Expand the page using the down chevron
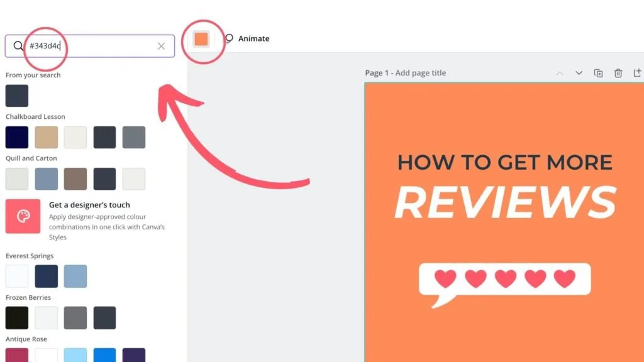Image resolution: width=644 pixels, height=362 pixels. pos(579,73)
